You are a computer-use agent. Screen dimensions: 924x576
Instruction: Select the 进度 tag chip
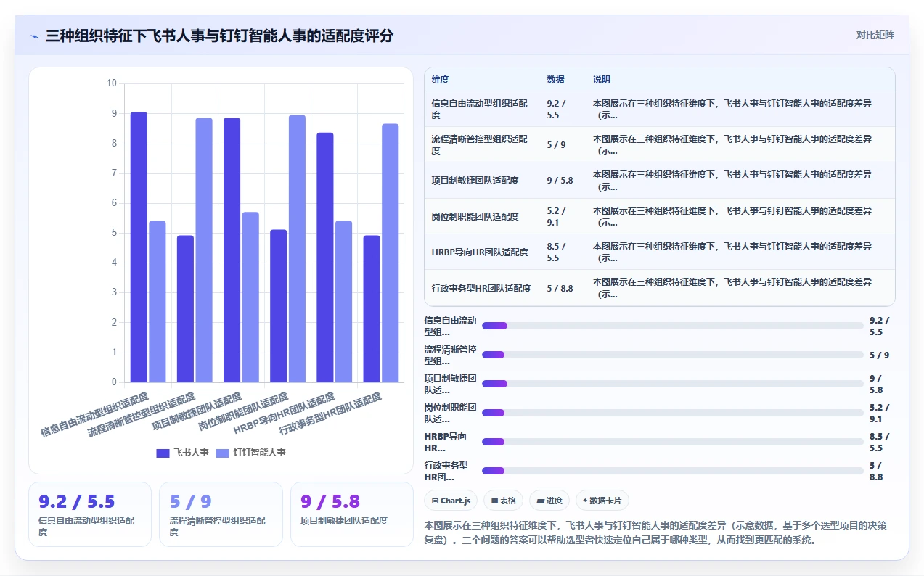550,501
